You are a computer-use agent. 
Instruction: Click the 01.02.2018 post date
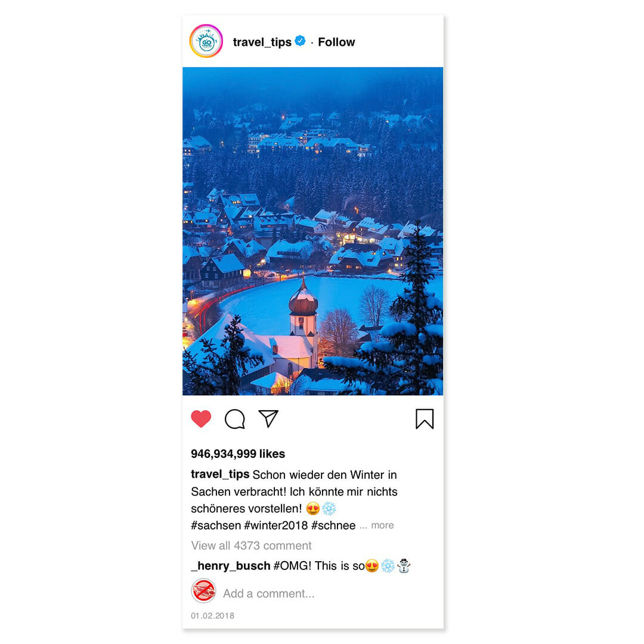[x=213, y=615]
